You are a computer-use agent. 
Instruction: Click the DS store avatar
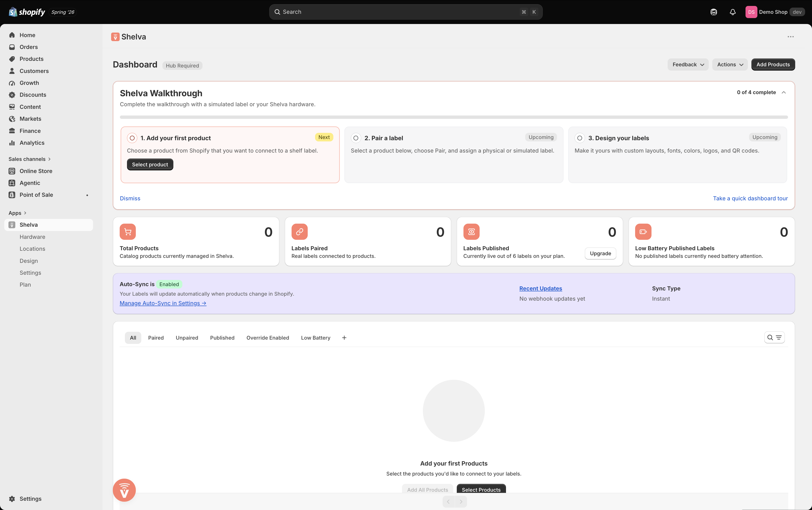[x=751, y=12]
